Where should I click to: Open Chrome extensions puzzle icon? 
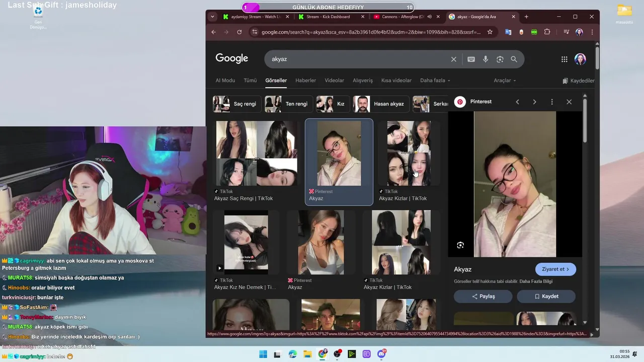547,32
